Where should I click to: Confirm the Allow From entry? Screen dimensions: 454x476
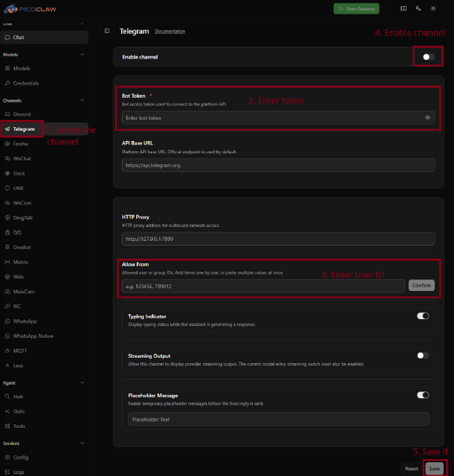point(422,285)
